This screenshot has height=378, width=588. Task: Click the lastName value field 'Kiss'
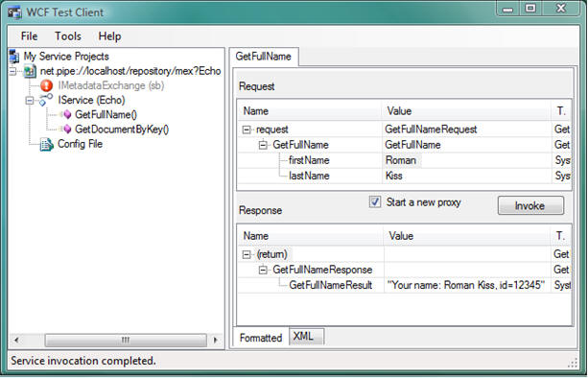pos(466,176)
